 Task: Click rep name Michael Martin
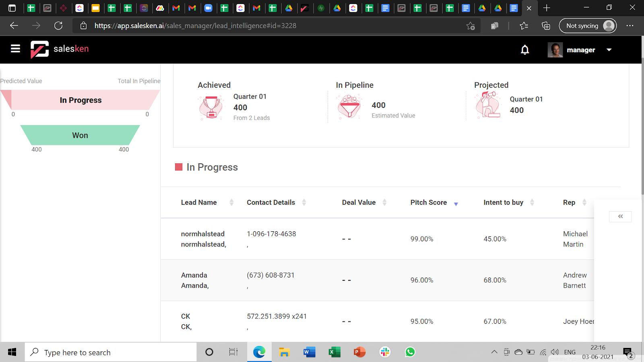point(575,239)
